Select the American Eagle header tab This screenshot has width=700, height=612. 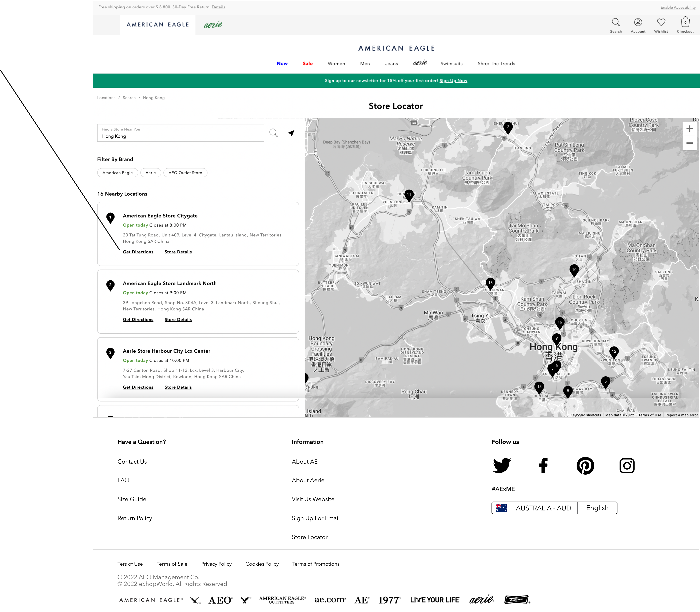[x=157, y=25]
